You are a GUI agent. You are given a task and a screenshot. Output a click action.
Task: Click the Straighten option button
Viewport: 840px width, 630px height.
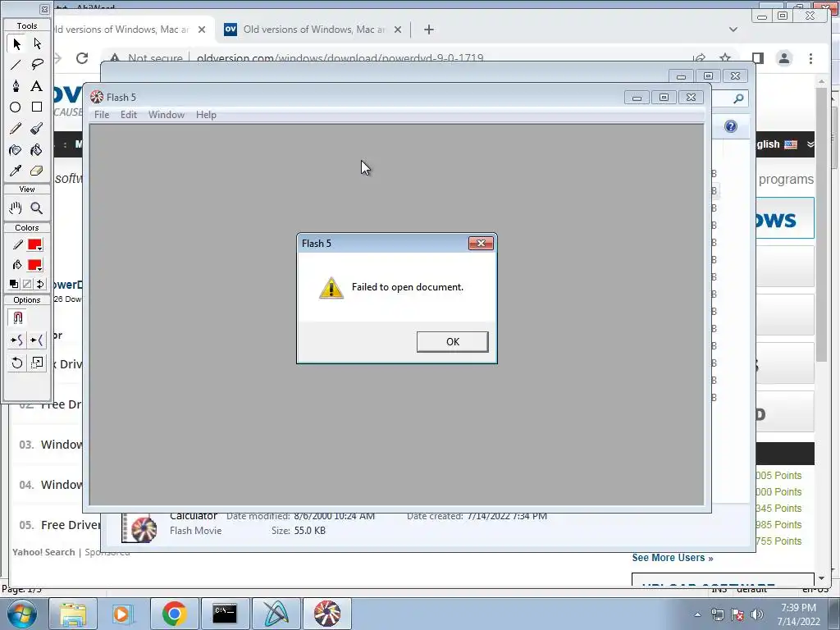pyautogui.click(x=37, y=340)
